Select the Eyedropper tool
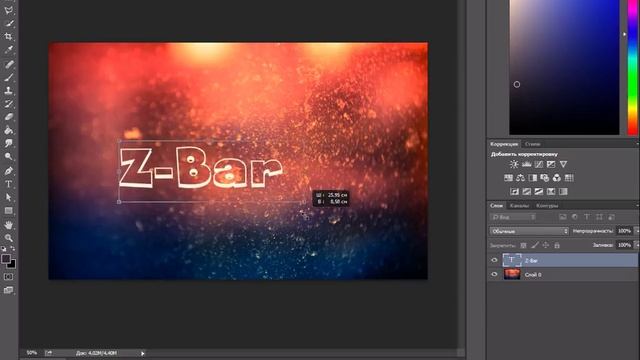The image size is (640, 360). [8, 50]
